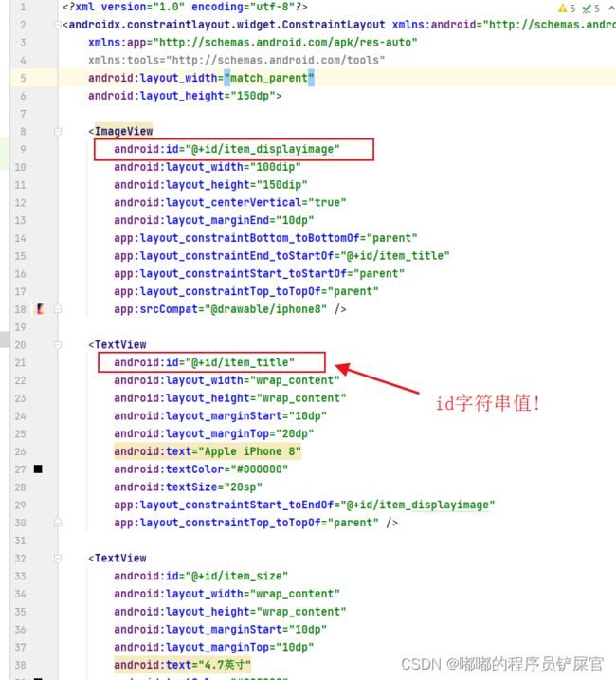Viewport: 616px width, 680px height.
Task: Click the constraintStart_toEndOf item_displayimage line
Action: 304,505
